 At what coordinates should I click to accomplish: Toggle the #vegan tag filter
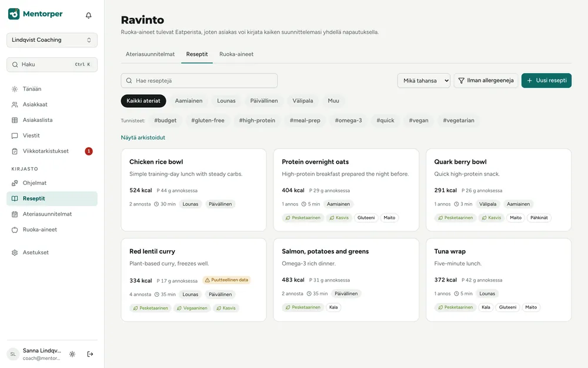click(419, 121)
